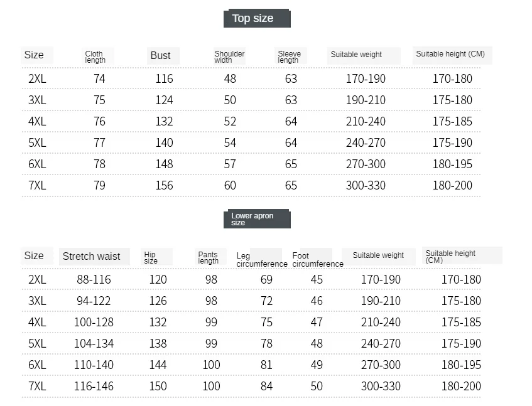The height and width of the screenshot is (406, 532).
Task: Select the Cloth length column header
Action: point(95,56)
